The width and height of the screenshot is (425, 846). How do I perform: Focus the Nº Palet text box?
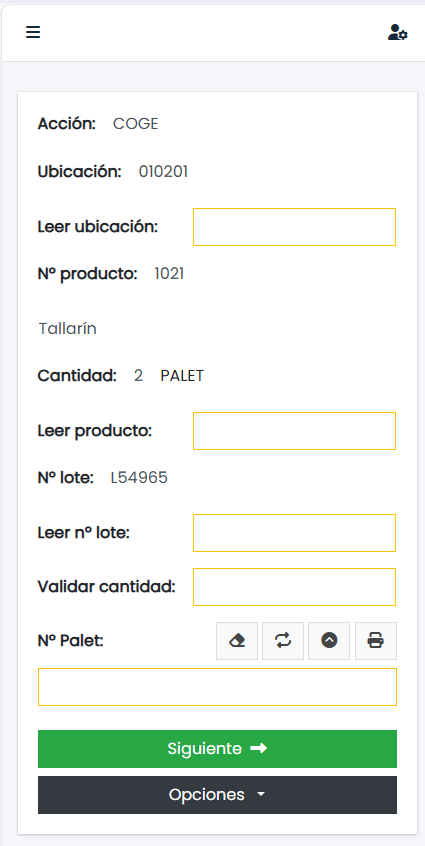pos(217,687)
